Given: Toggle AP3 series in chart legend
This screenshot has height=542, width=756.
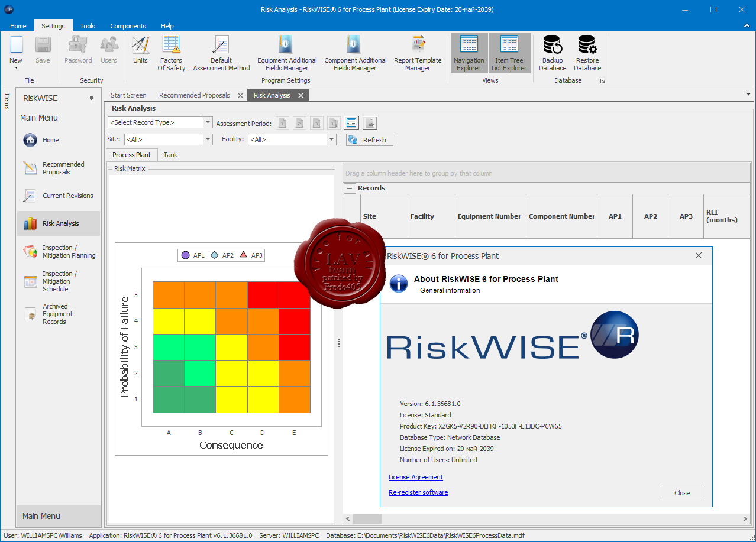Looking at the screenshot, I should [251, 255].
